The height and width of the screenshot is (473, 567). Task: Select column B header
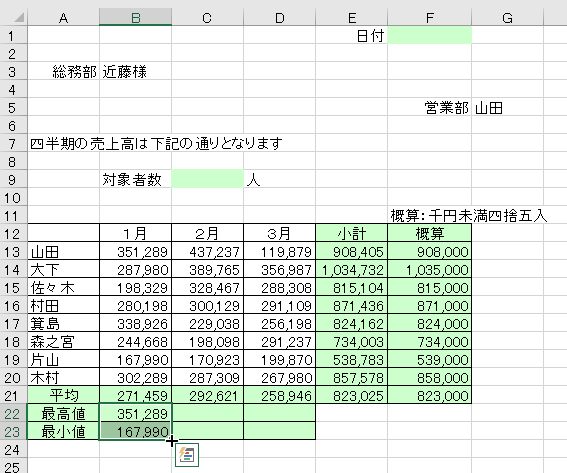pos(136,17)
